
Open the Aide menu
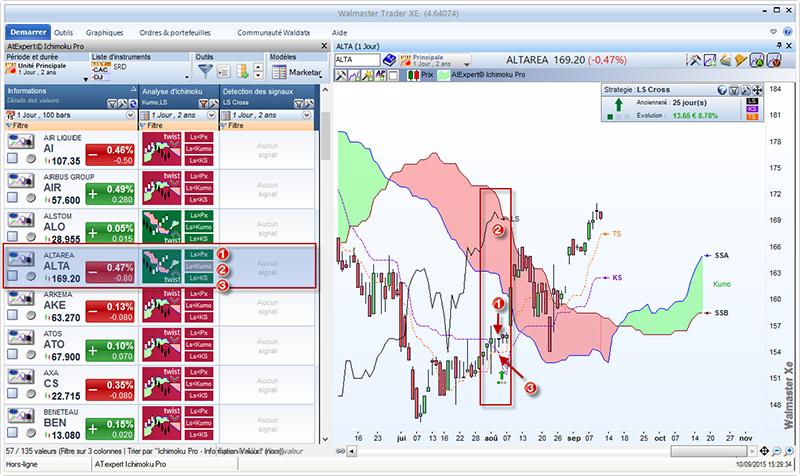(x=339, y=32)
